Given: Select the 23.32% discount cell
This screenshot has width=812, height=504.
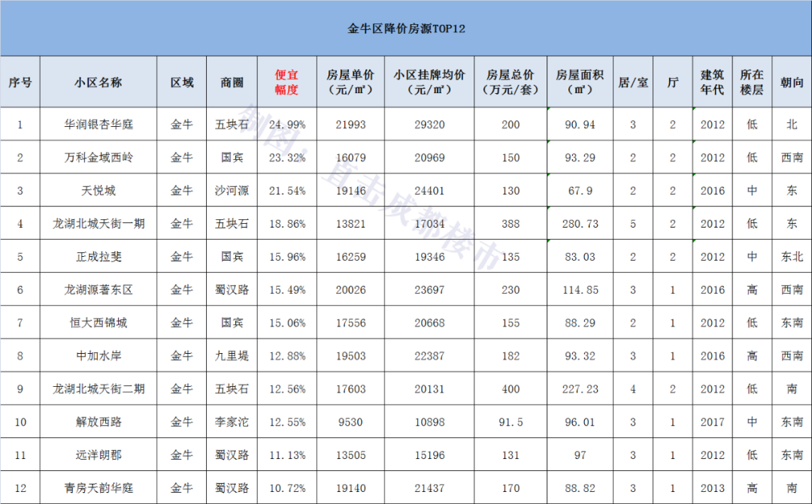Looking at the screenshot, I should [x=287, y=158].
